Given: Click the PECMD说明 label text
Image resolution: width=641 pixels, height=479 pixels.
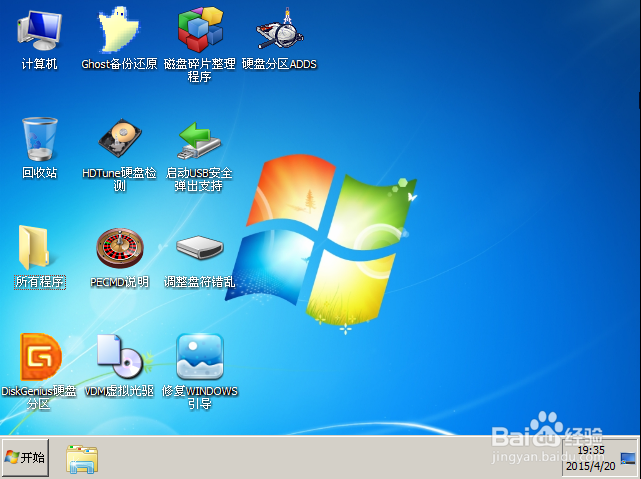Looking at the screenshot, I should point(119,282).
